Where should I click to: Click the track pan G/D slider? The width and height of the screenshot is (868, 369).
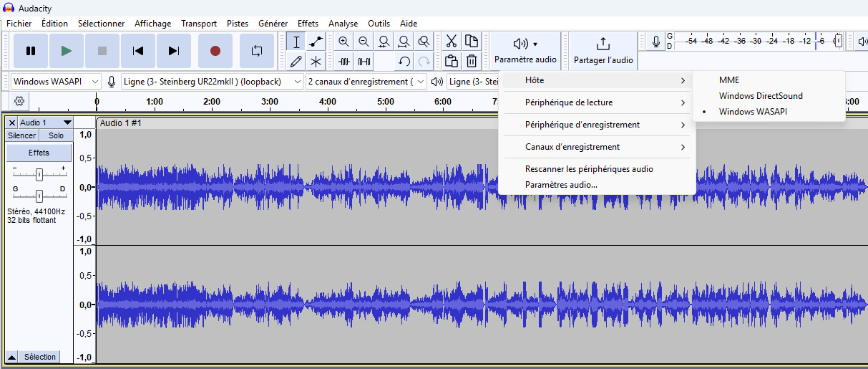click(x=39, y=196)
